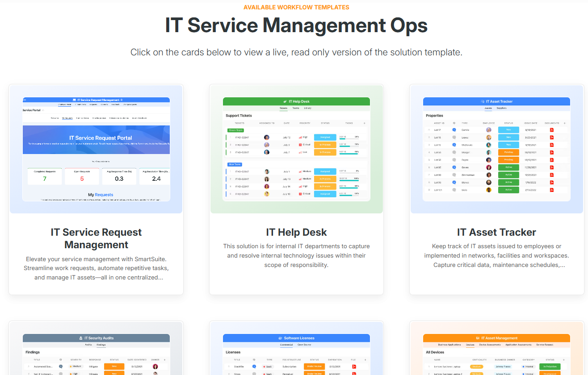This screenshot has height=375, width=588.
Task: Click the 'My Requests' heading in the portal preview
Action: pyautogui.click(x=101, y=195)
